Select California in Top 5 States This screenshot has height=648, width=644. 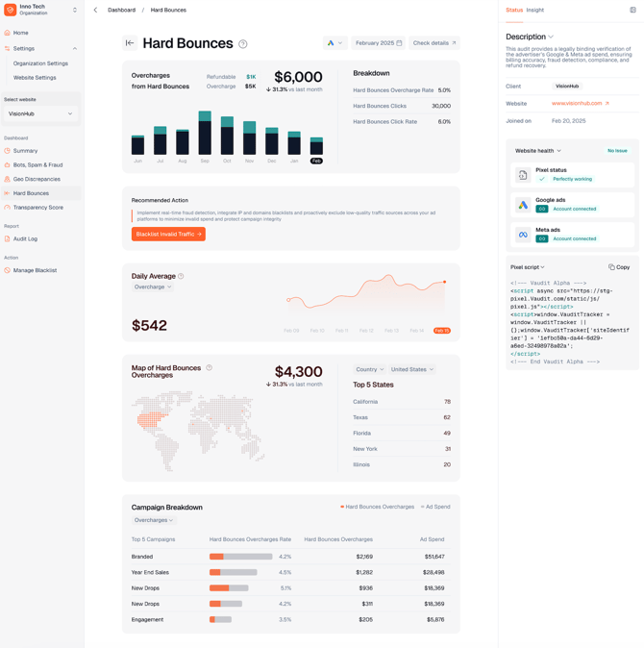(x=402, y=402)
